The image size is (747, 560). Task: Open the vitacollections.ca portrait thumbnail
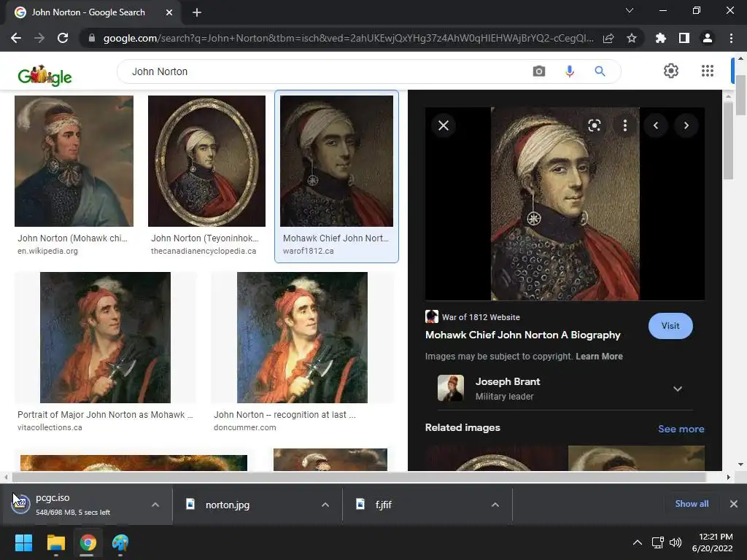105,337
